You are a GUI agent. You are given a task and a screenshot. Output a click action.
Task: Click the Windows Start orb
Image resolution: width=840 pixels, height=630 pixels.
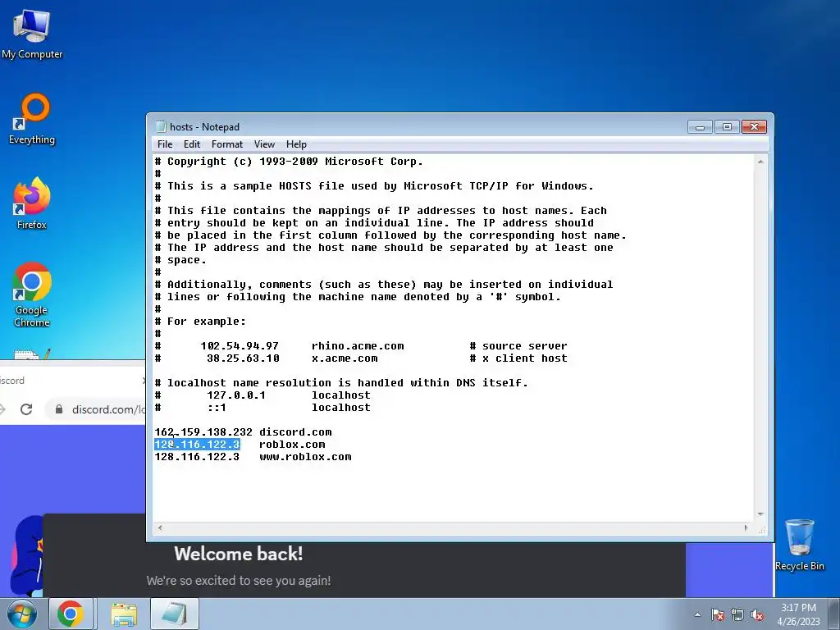[x=21, y=614]
